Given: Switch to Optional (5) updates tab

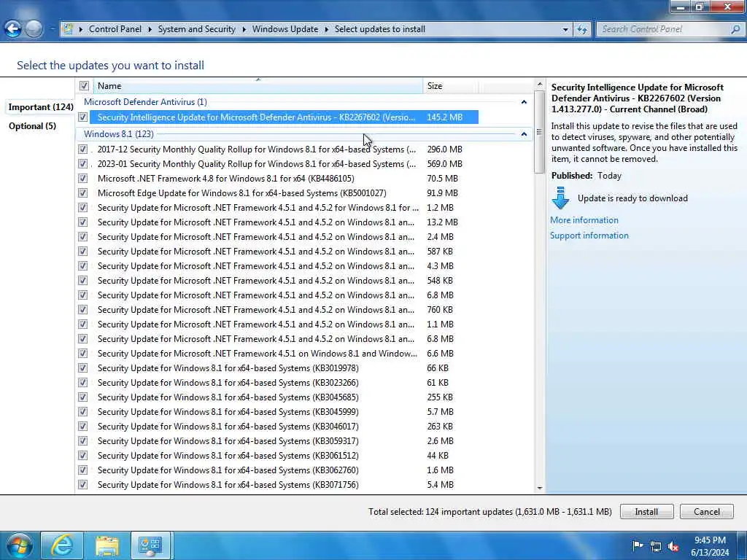Looking at the screenshot, I should (x=32, y=125).
